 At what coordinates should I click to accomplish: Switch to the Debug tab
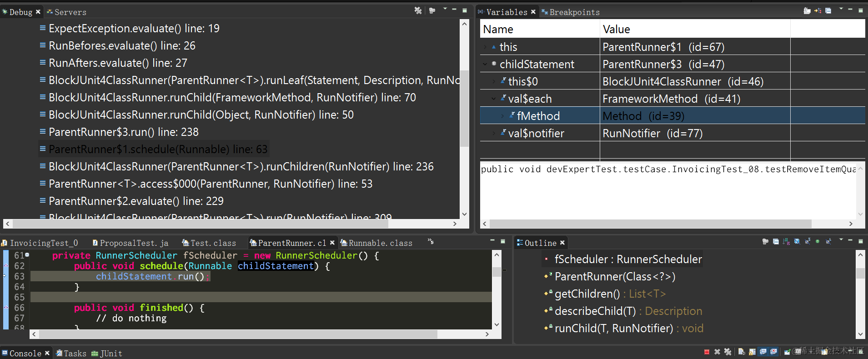pyautogui.click(x=20, y=12)
